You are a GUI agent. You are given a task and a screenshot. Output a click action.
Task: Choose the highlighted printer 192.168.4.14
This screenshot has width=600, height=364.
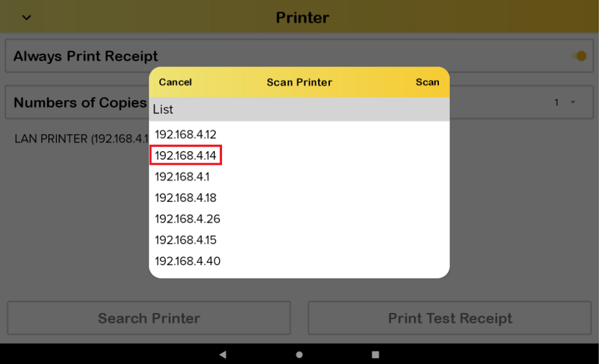pyautogui.click(x=186, y=155)
